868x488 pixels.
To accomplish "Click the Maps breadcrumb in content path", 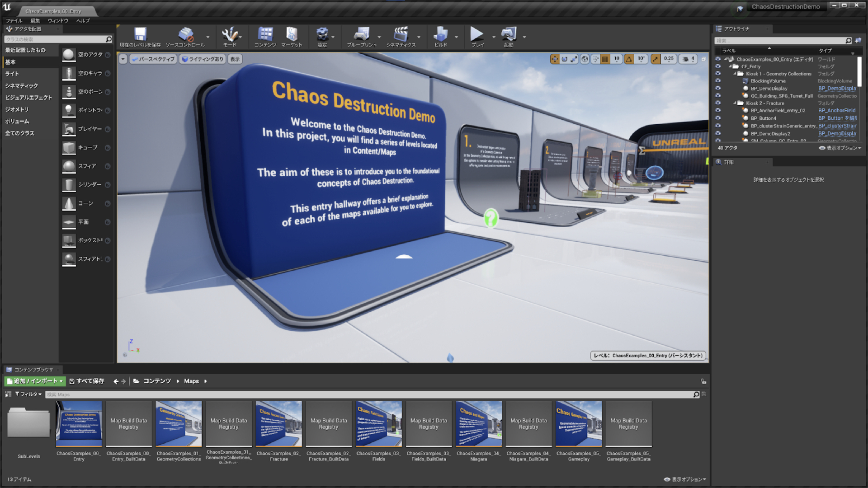I will point(191,381).
